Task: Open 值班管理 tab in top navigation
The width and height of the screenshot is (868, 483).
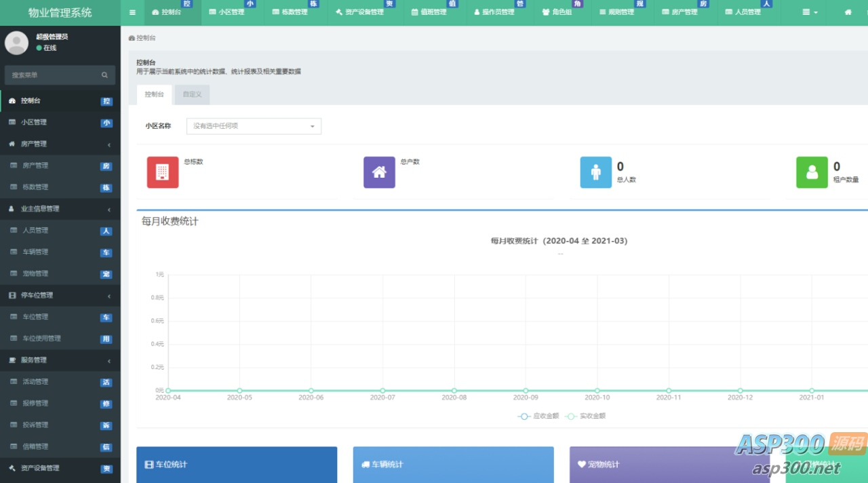Action: point(429,12)
